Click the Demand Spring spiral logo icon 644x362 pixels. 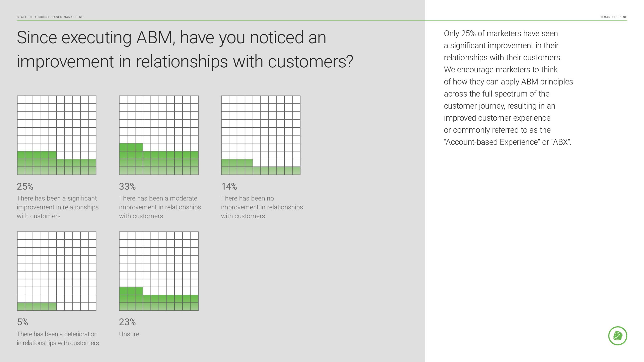[x=617, y=336]
